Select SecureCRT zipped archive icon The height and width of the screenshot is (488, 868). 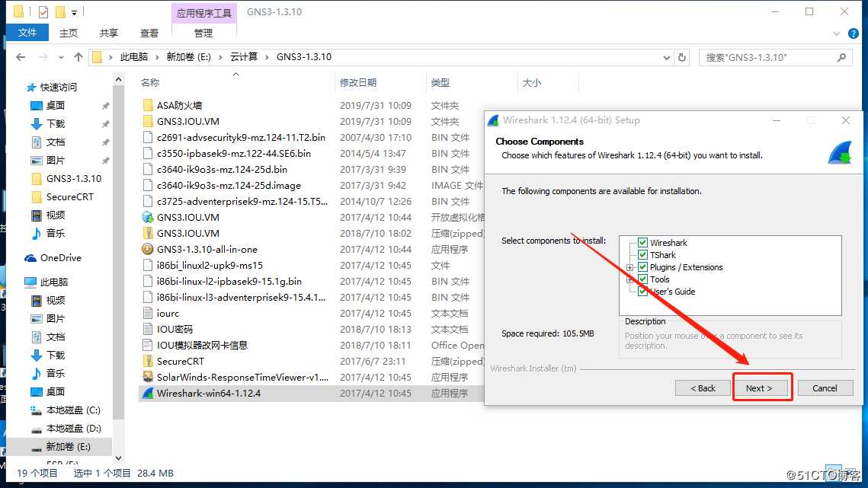148,361
